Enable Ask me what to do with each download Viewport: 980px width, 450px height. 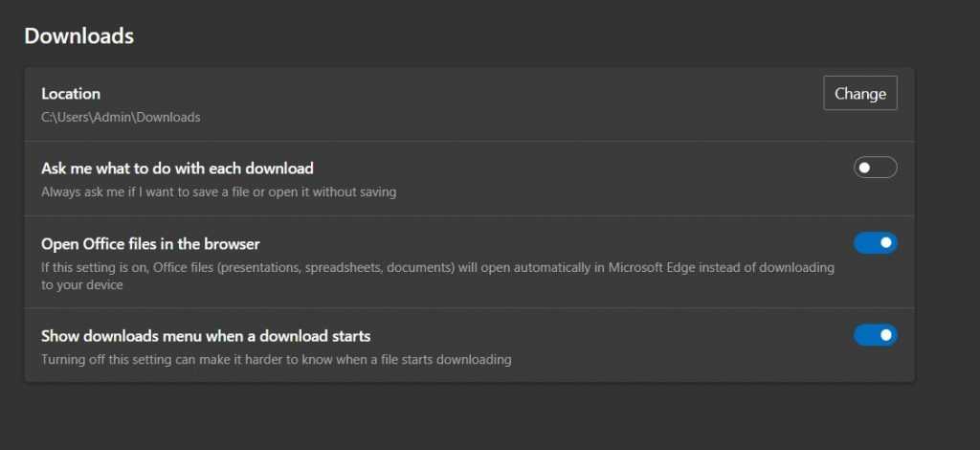[875, 168]
